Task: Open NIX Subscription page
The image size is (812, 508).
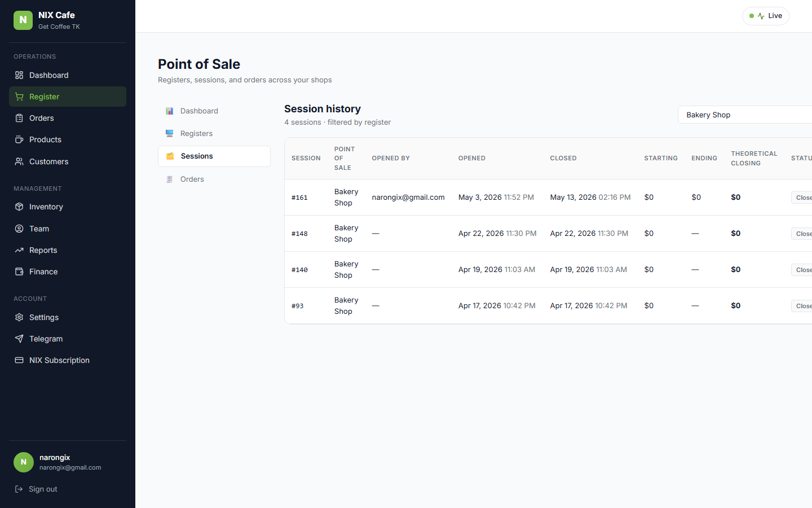Action: pyautogui.click(x=68, y=360)
